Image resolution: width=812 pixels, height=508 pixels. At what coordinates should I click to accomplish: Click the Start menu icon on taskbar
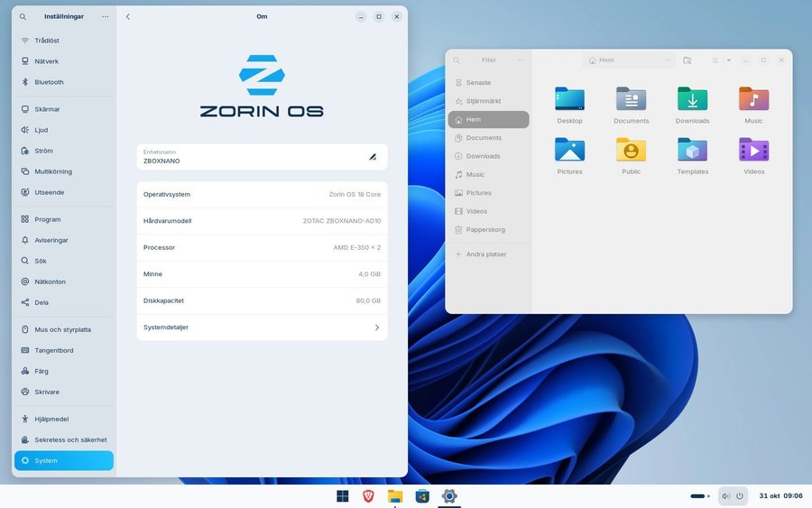[x=343, y=496]
